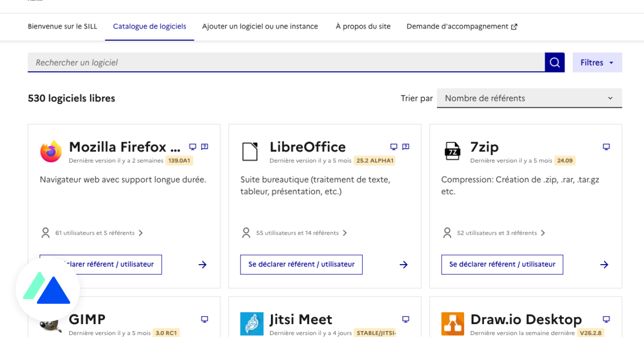The height and width of the screenshot is (337, 644).
Task: Click the 139.0A1 version badge
Action: click(x=180, y=160)
